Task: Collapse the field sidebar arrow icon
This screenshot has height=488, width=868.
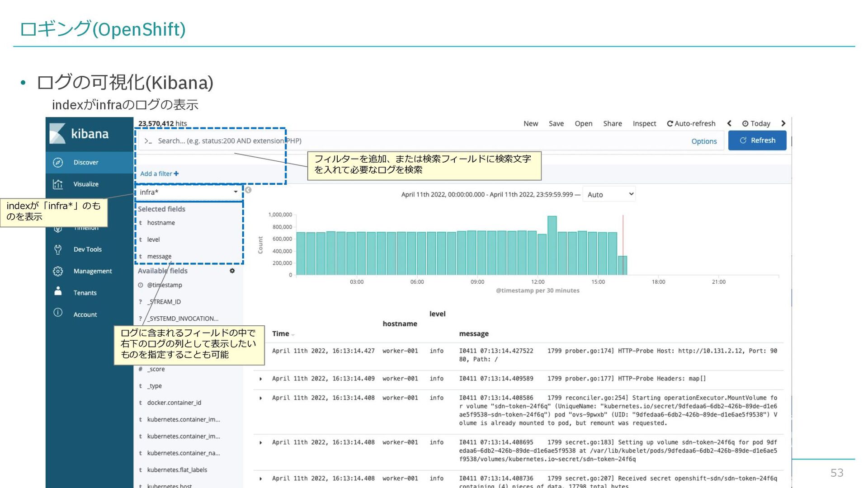Action: click(x=248, y=190)
